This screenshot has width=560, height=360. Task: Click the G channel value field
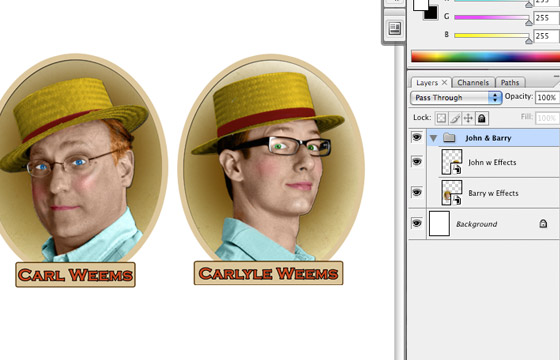[546, 18]
